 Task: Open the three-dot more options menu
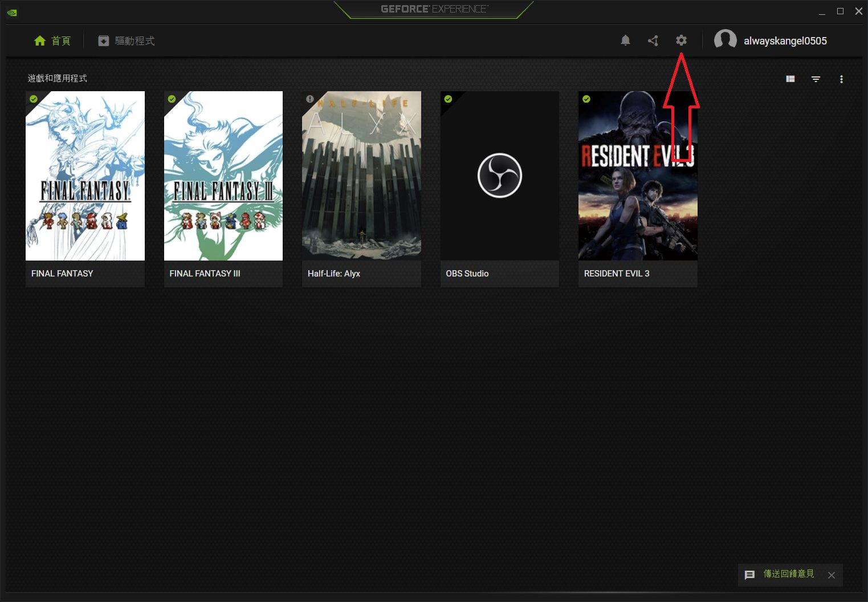(841, 79)
